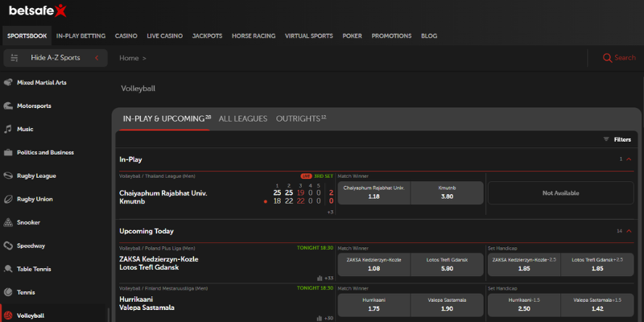Click the search magnifier icon
Screen dimensions: 644x322
tap(607, 58)
